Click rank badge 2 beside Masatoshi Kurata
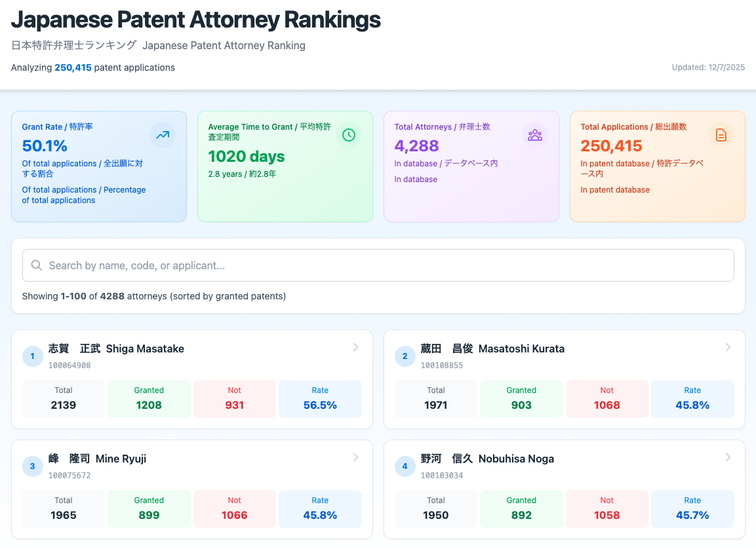 (405, 356)
